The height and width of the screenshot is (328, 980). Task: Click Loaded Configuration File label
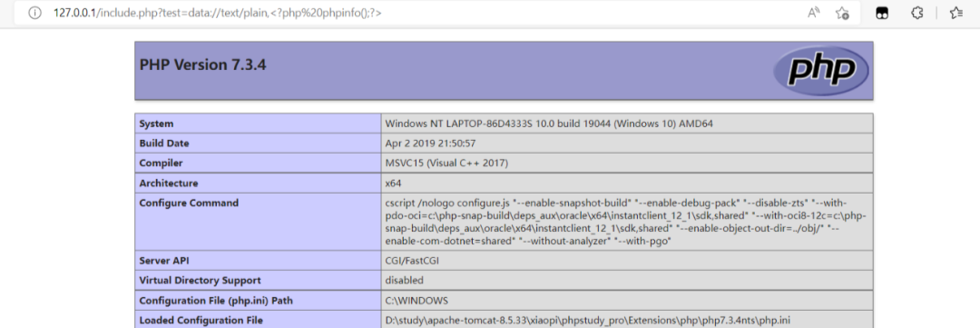point(201,321)
